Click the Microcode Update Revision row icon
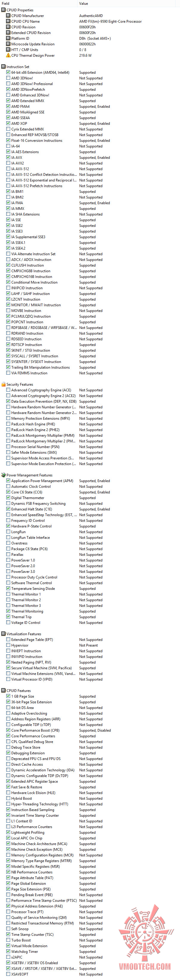The height and width of the screenshot is (980, 180). [x=8, y=44]
